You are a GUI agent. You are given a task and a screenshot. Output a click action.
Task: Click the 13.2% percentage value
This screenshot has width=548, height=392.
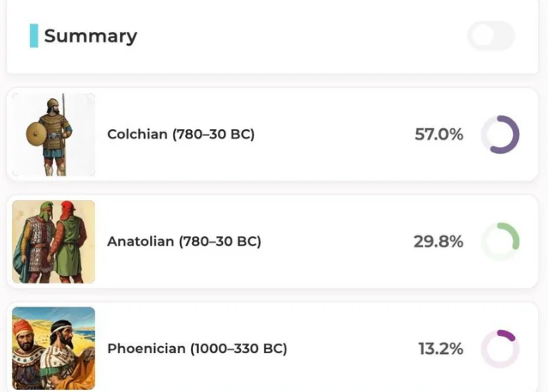[441, 349]
